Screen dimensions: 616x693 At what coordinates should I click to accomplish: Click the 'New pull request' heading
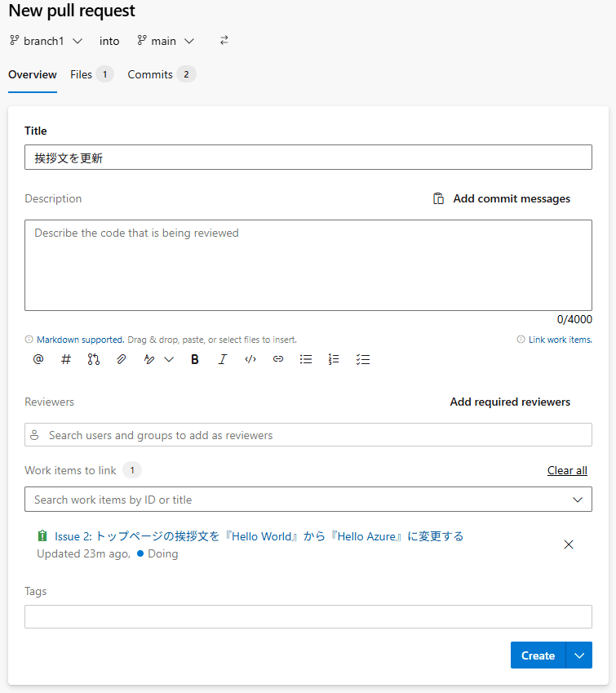point(72,11)
